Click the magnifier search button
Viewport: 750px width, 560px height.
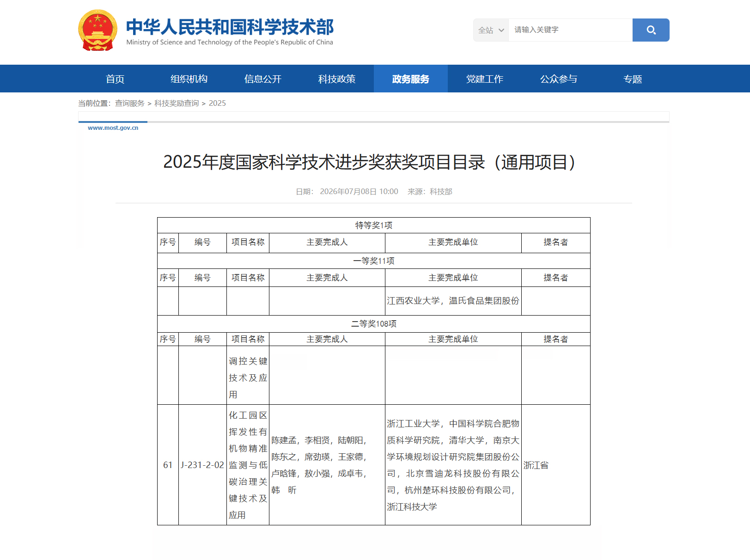651,30
